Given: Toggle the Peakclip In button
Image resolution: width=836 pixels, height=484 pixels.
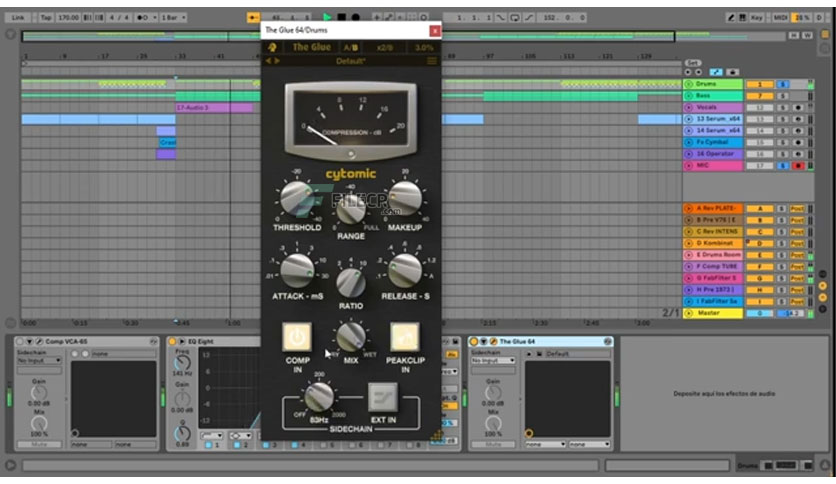Looking at the screenshot, I should pyautogui.click(x=405, y=337).
